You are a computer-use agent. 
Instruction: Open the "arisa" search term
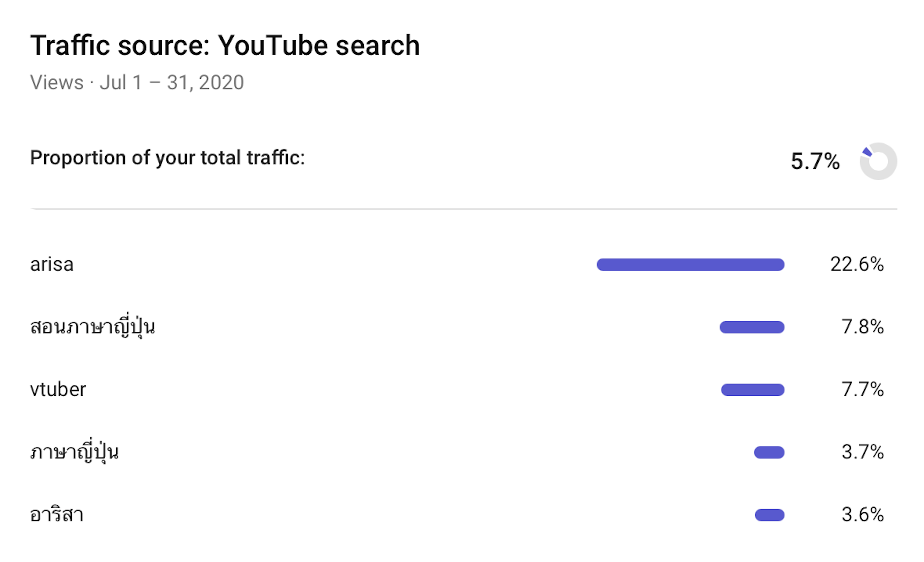52,265
